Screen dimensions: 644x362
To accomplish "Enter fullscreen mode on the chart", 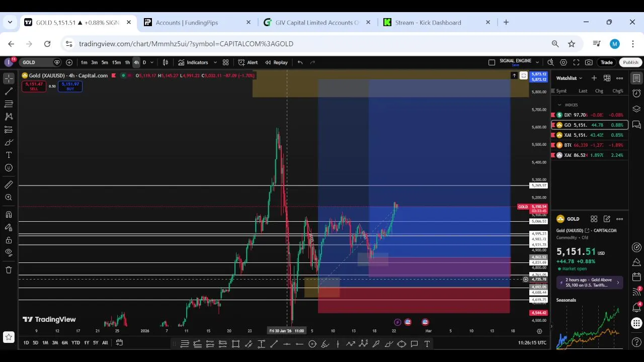I will click(576, 62).
